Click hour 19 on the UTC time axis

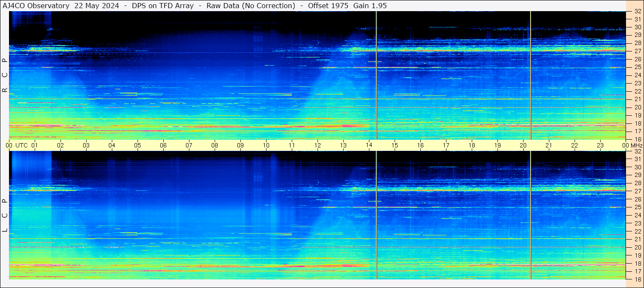tap(497, 145)
